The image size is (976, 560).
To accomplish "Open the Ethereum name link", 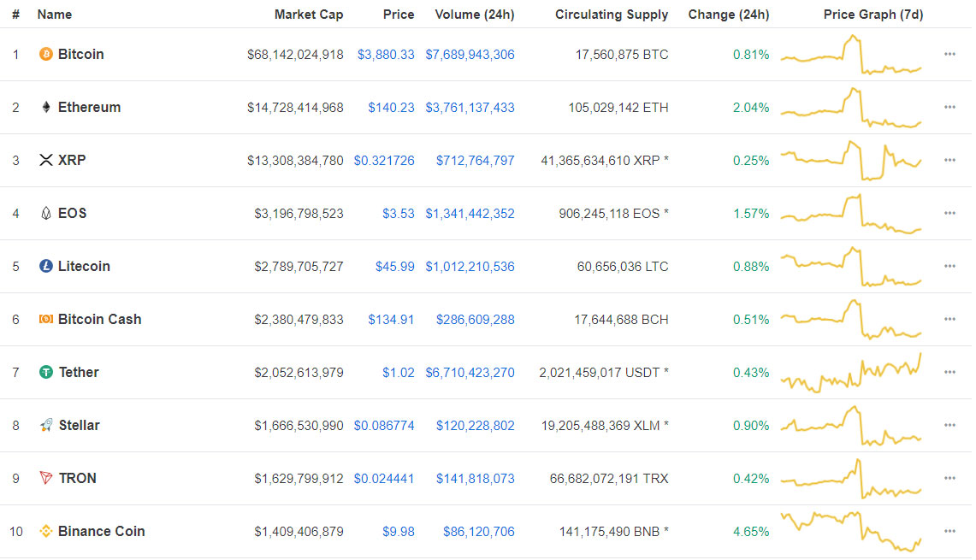I will [89, 107].
